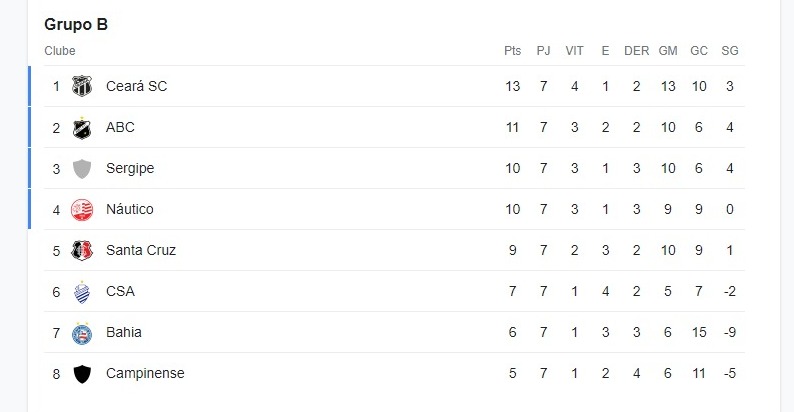Click the Sergipe shield icon
The image size is (794, 412).
(82, 169)
